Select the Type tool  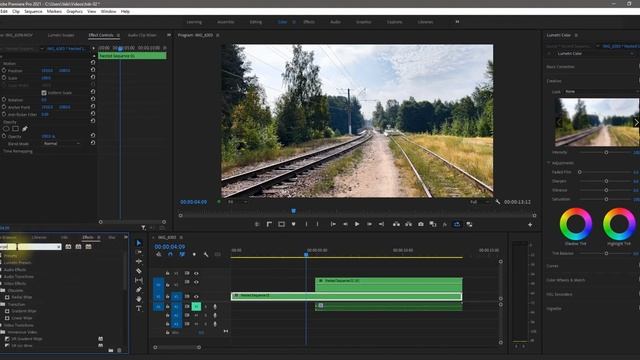(139, 309)
